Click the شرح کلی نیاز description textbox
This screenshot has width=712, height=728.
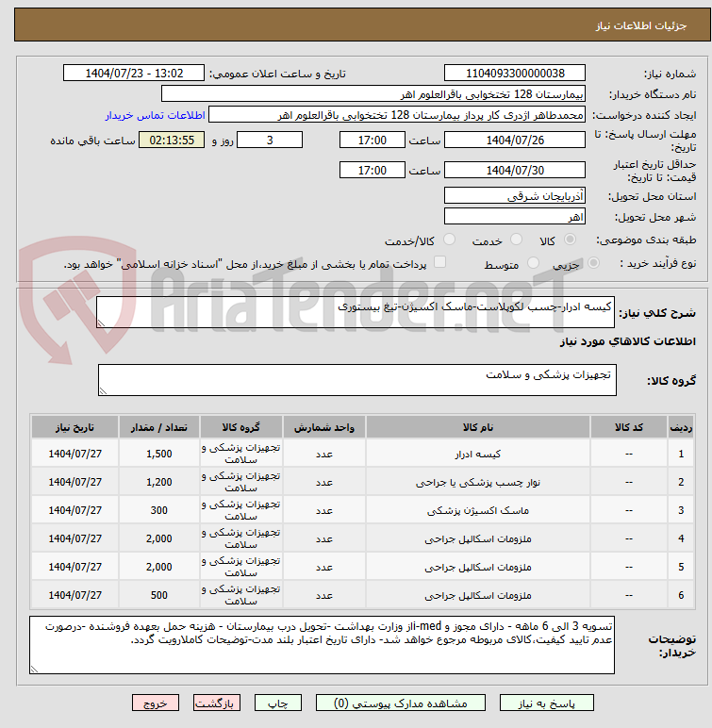(355, 312)
